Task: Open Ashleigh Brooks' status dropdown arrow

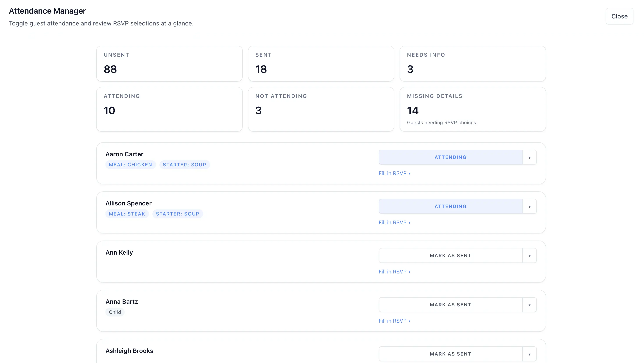Action: (529, 354)
